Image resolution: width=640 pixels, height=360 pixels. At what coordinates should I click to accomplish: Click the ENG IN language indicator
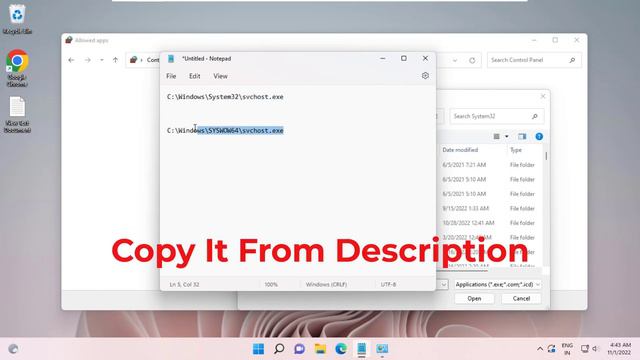click(567, 349)
